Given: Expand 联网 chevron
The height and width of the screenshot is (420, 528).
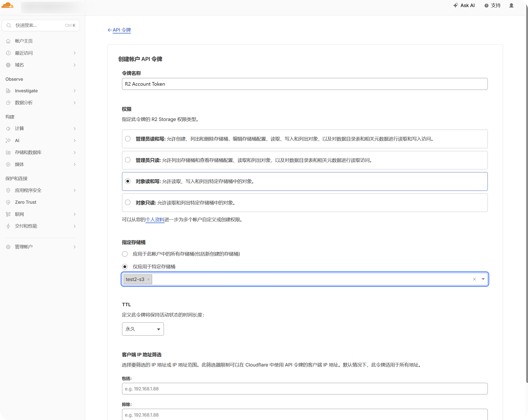Looking at the screenshot, I should pos(75,214).
